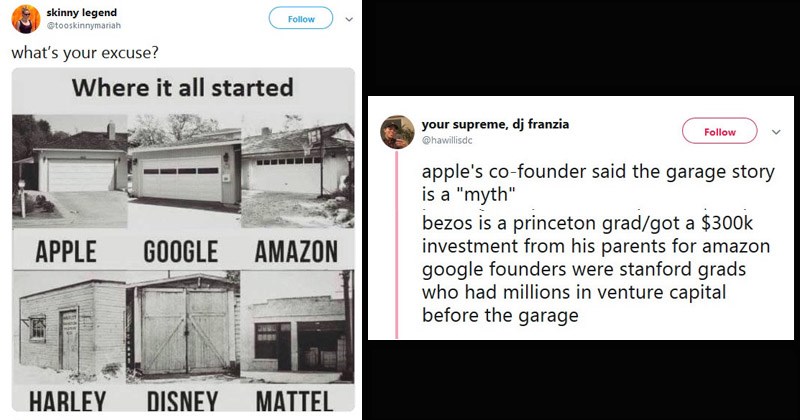This screenshot has height=420, width=800.
Task: Select the Amazon garage photo
Action: (x=295, y=170)
